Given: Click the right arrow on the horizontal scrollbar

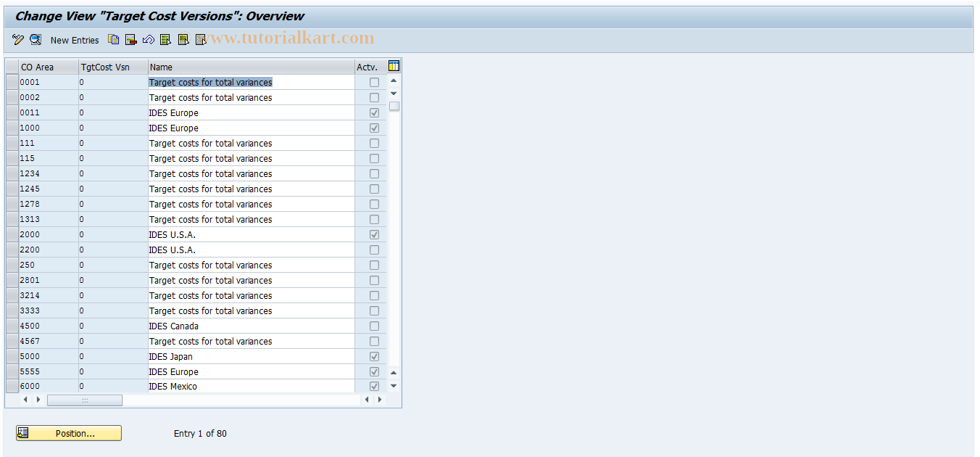Looking at the screenshot, I should click(x=380, y=399).
